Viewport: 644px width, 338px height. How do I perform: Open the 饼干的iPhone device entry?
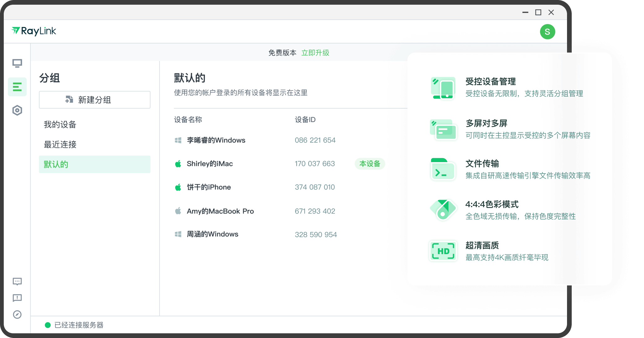pos(209,187)
